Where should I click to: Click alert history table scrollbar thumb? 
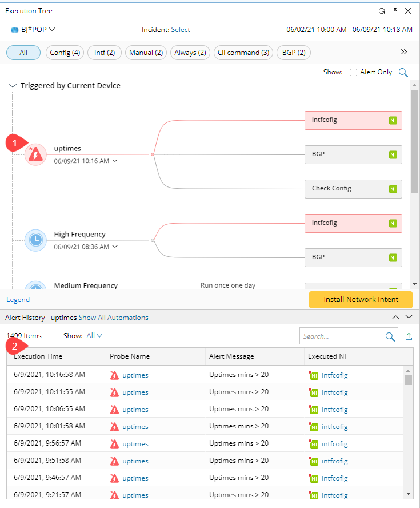(x=408, y=380)
